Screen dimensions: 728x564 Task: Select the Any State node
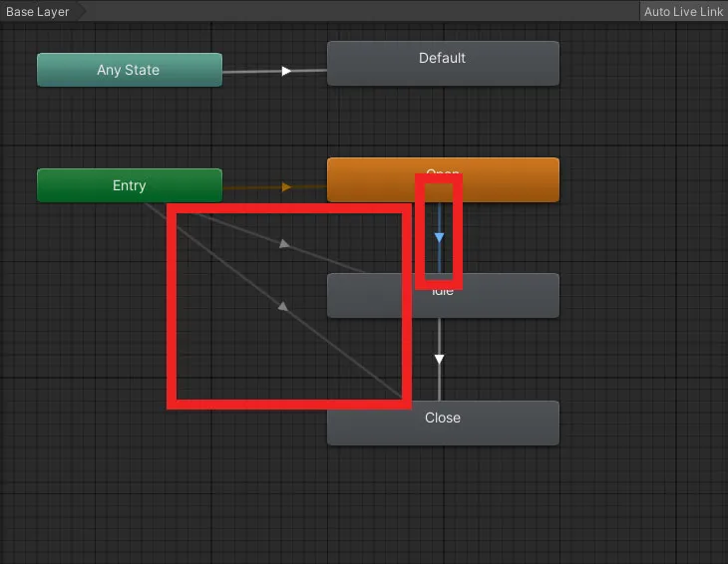pyautogui.click(x=129, y=70)
